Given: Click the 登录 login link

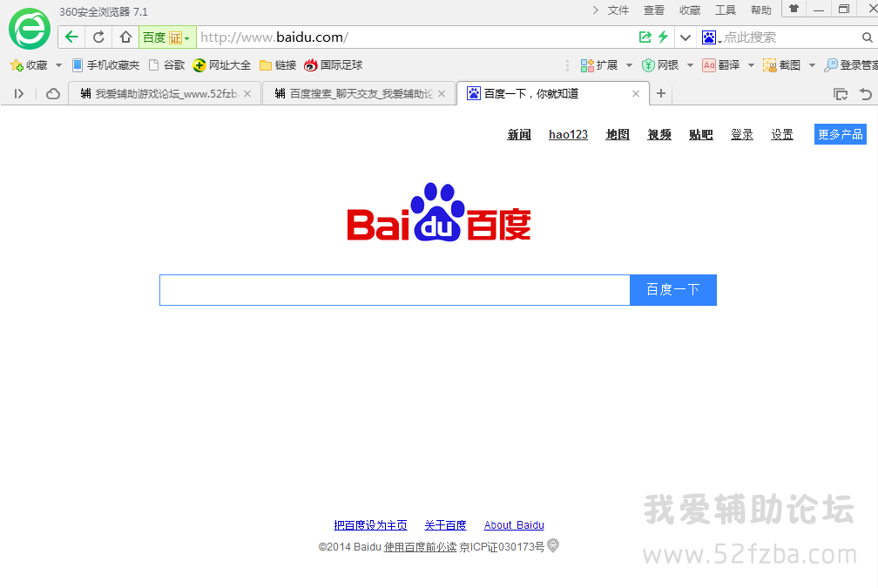Looking at the screenshot, I should pos(742,134).
